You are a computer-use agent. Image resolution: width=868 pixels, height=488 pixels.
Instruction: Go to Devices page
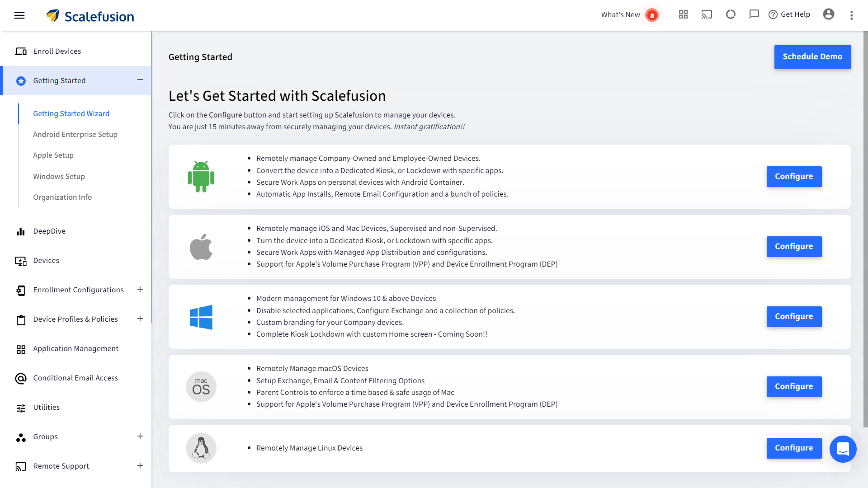[46, 261]
